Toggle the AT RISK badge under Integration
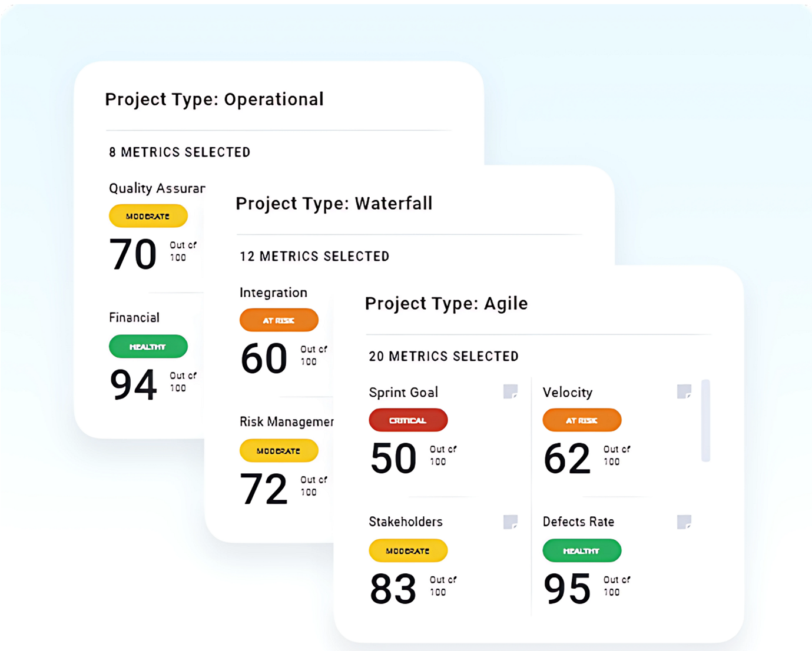Screen dimensions: 812x651 click(x=279, y=320)
